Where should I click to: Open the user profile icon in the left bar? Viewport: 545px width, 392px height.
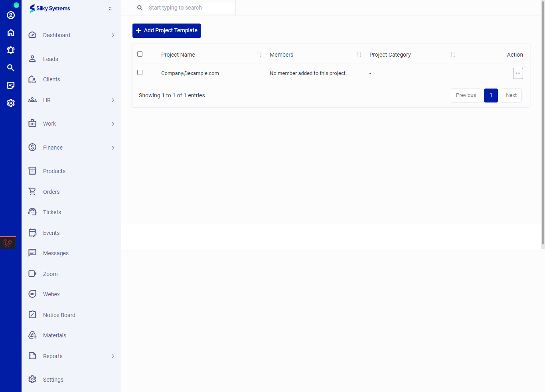[x=11, y=15]
